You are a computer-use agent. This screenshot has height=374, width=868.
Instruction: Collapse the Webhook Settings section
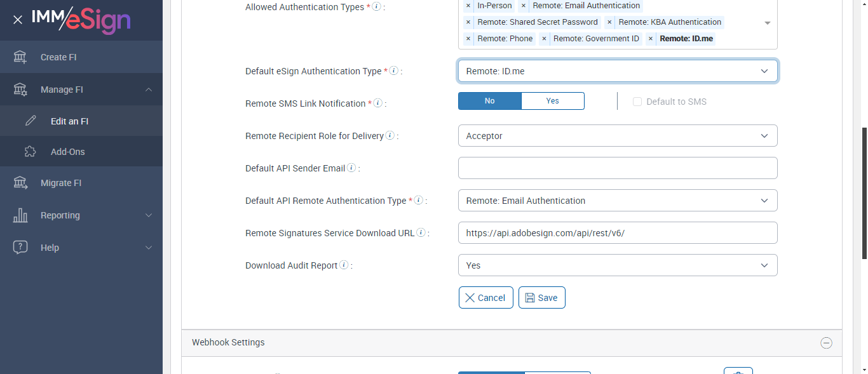(x=826, y=343)
